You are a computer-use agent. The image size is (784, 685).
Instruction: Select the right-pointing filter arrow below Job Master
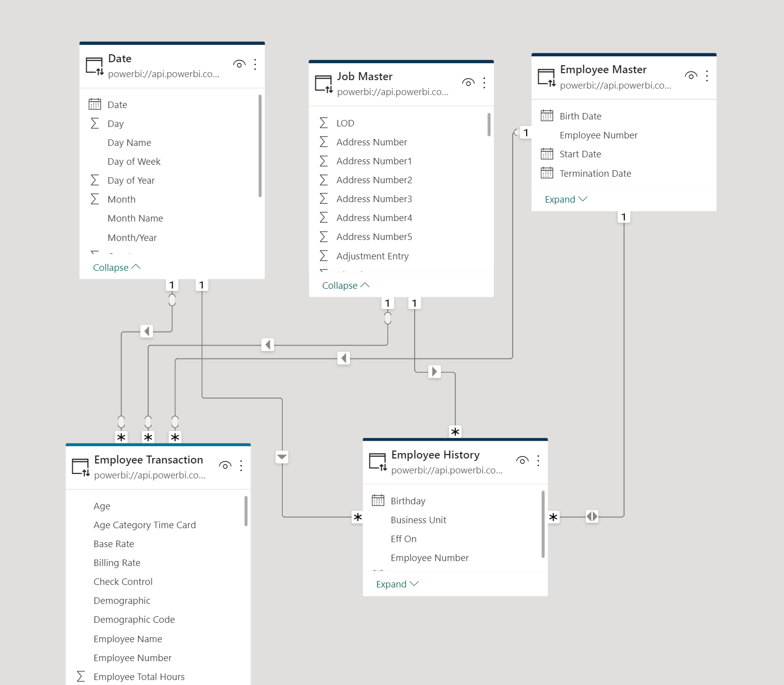[x=435, y=371]
